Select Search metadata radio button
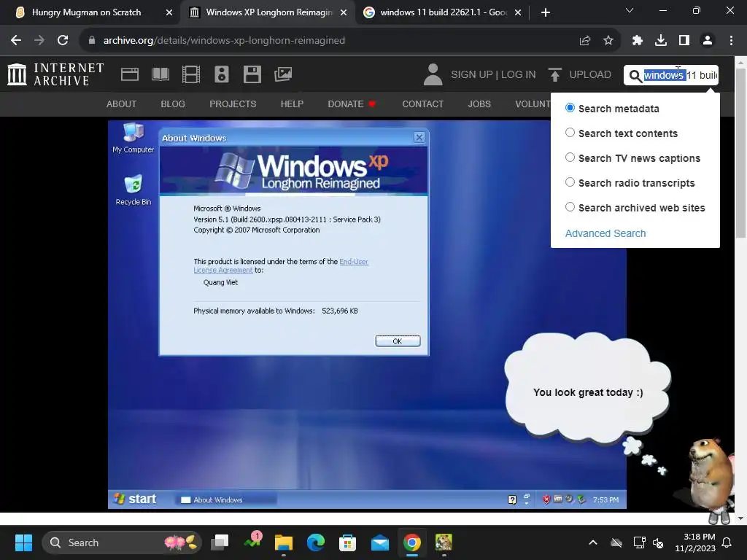The image size is (747, 560). 570,108
